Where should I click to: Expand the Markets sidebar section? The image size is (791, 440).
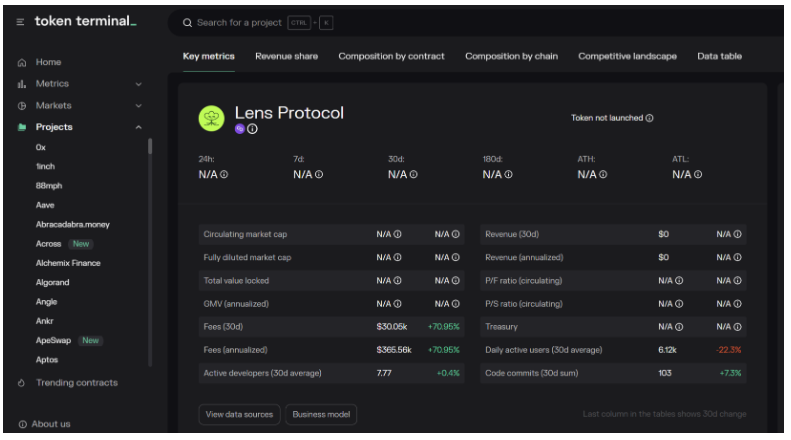coord(138,106)
